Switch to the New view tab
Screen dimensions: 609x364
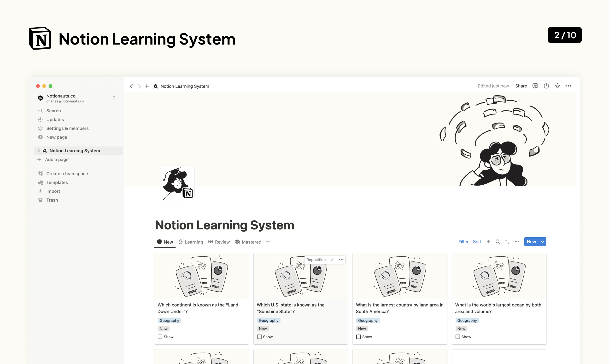click(x=165, y=242)
